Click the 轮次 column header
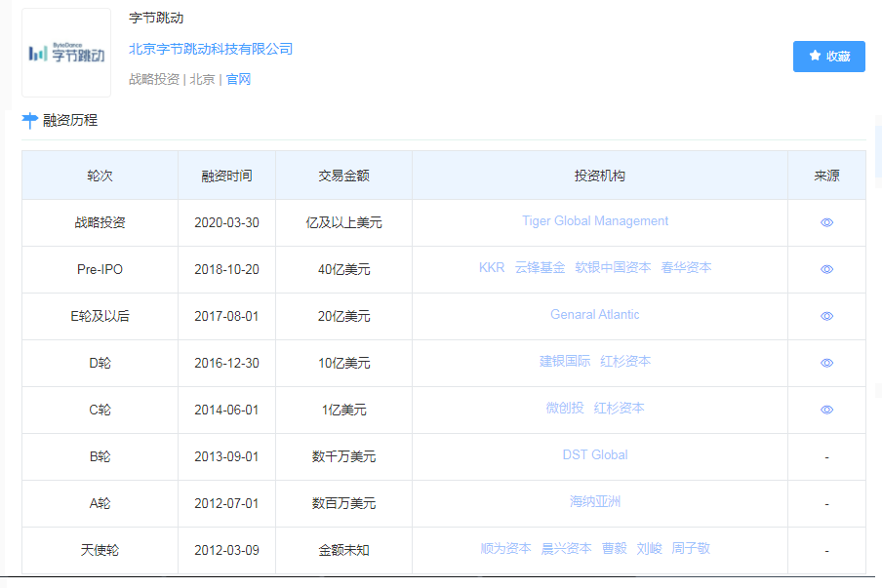882x588 pixels. pyautogui.click(x=100, y=176)
